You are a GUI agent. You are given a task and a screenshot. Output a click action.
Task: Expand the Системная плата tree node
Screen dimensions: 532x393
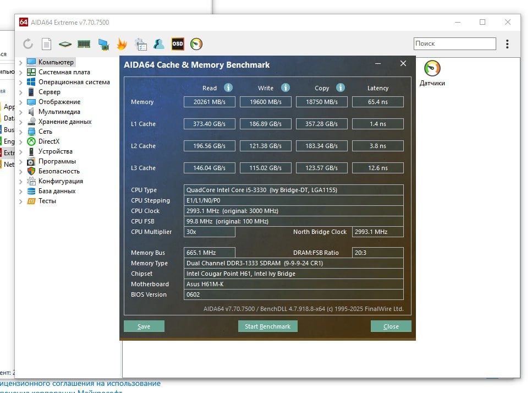point(21,72)
